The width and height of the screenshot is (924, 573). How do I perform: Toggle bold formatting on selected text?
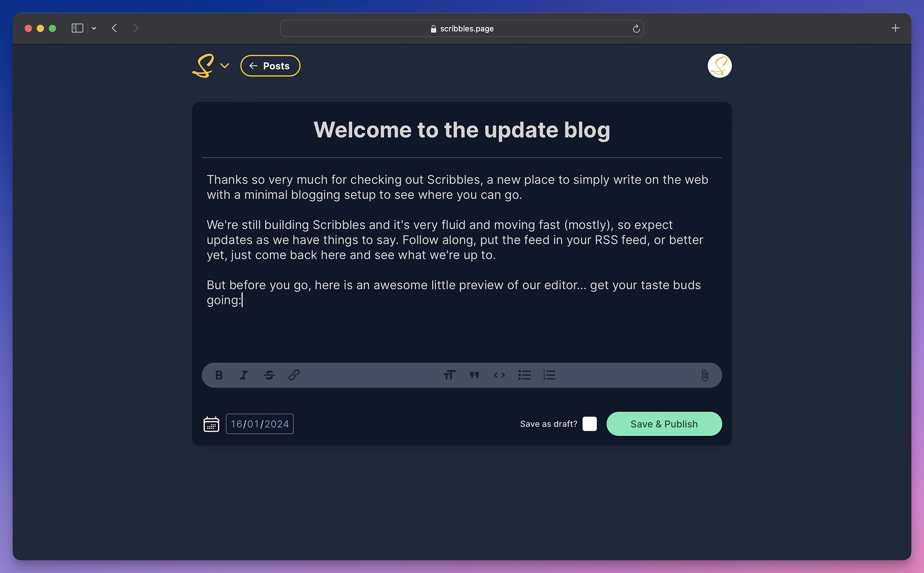coord(218,374)
